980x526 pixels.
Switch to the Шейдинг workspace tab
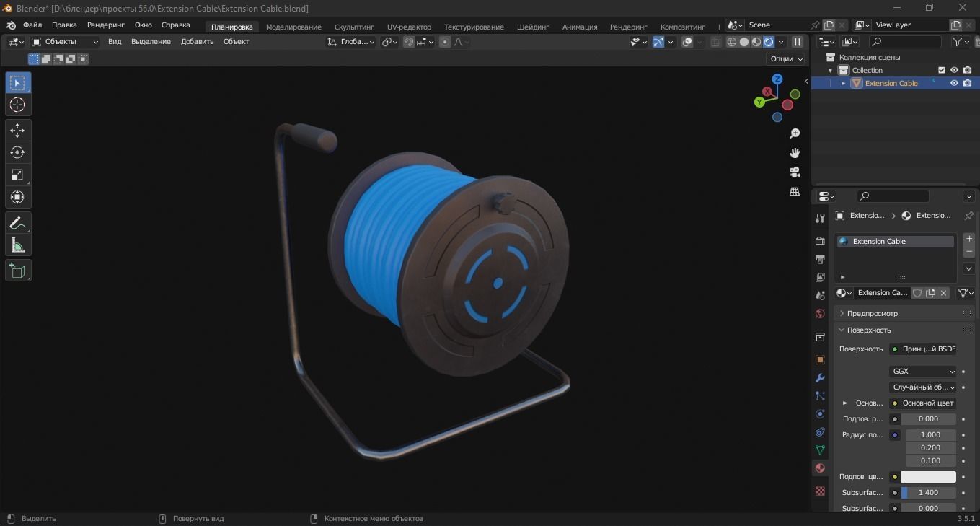tap(533, 27)
